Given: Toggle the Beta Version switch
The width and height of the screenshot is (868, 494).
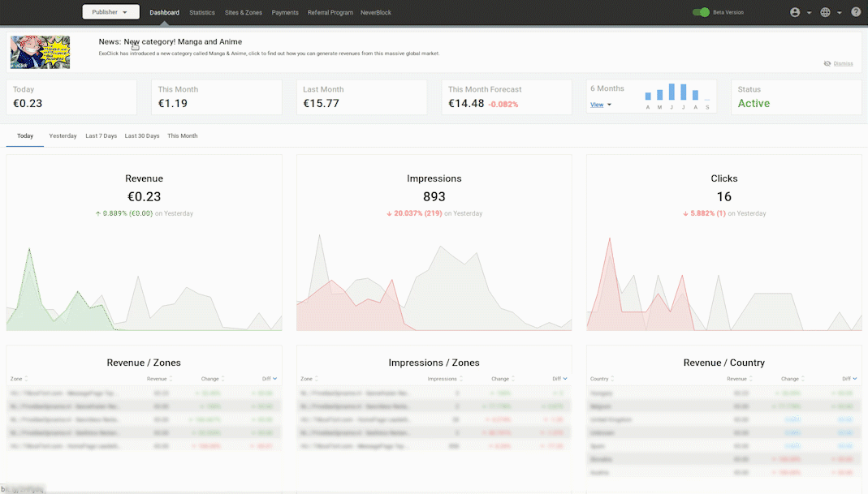Looking at the screenshot, I should pyautogui.click(x=701, y=12).
